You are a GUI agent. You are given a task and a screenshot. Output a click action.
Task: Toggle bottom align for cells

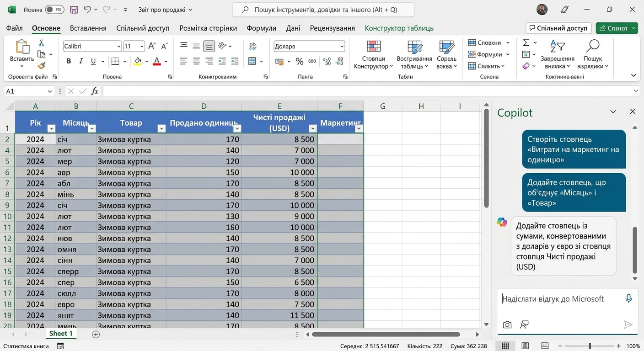point(209,46)
